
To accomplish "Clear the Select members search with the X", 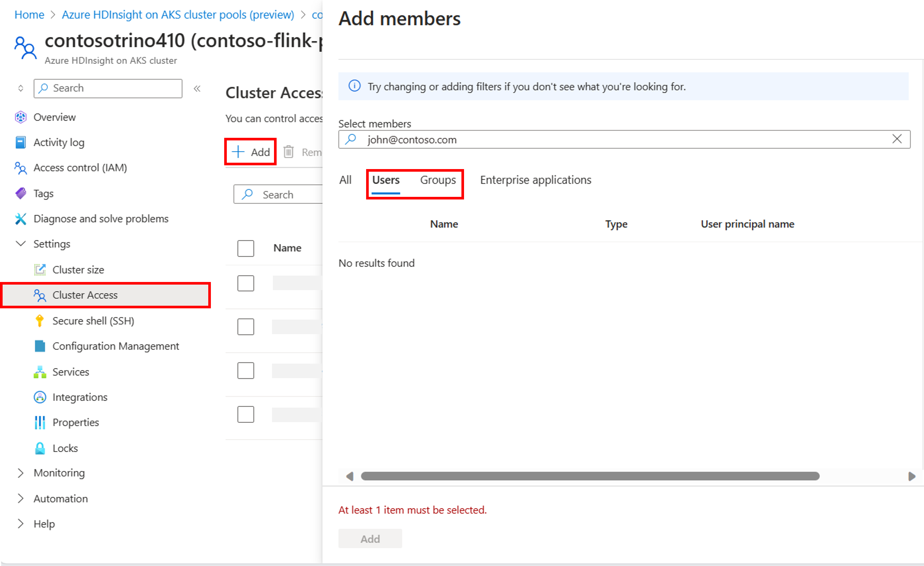I will tap(896, 139).
